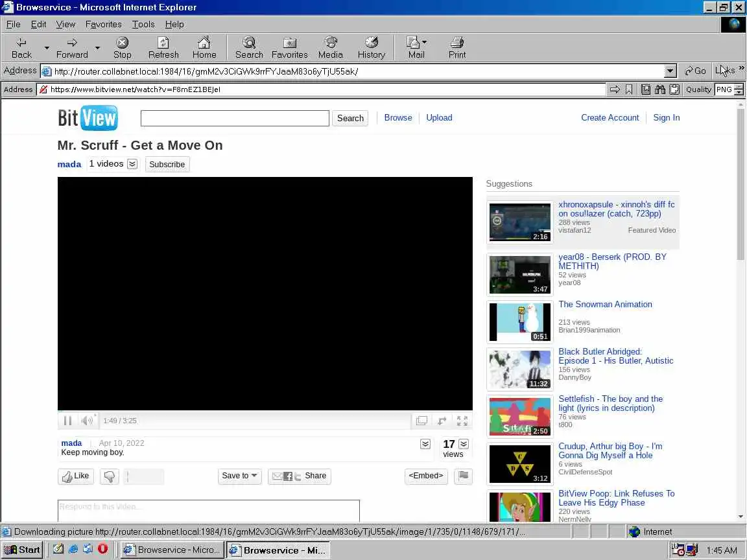Click the Forward toolbar button
Viewport: 747px width, 560px height.
[72, 48]
